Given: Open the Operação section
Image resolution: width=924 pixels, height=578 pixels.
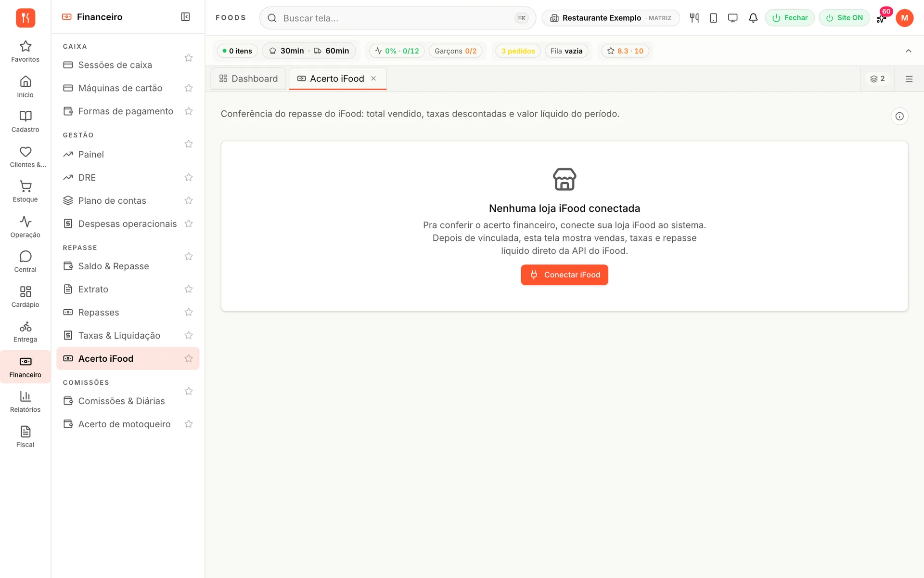Looking at the screenshot, I should [x=25, y=227].
